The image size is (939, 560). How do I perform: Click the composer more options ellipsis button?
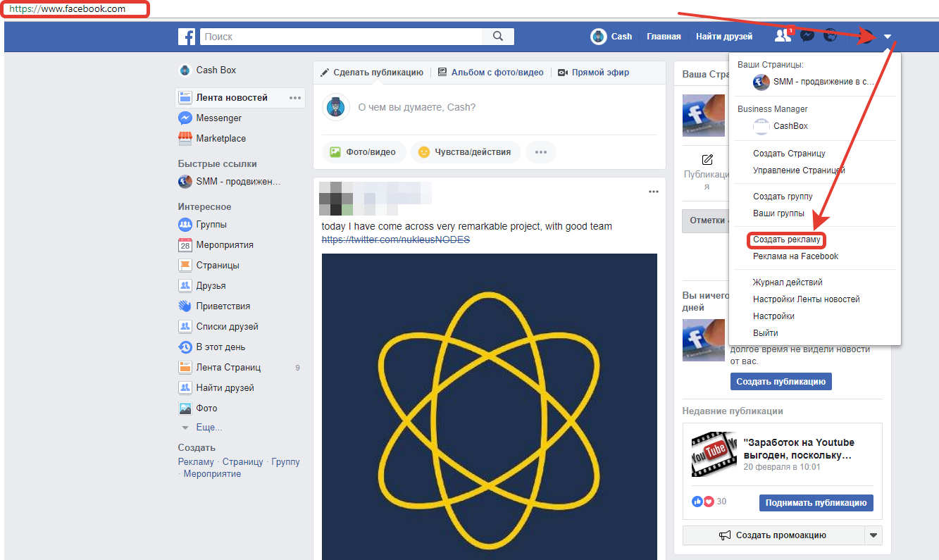(541, 152)
